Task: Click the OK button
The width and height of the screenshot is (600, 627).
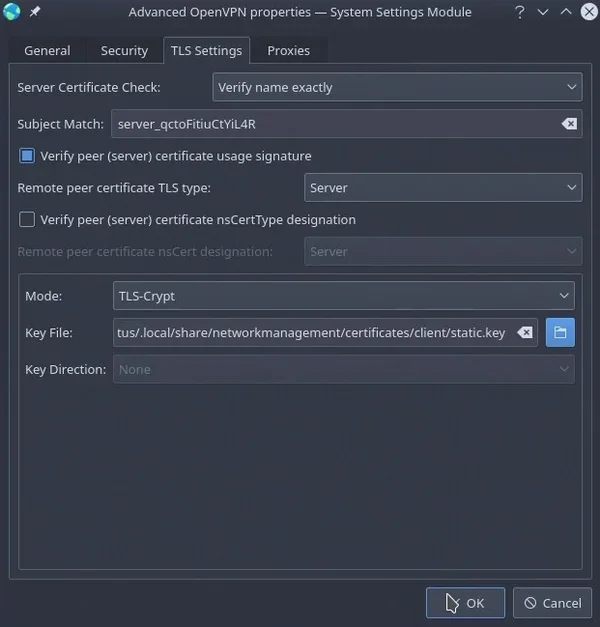Action: click(x=465, y=603)
